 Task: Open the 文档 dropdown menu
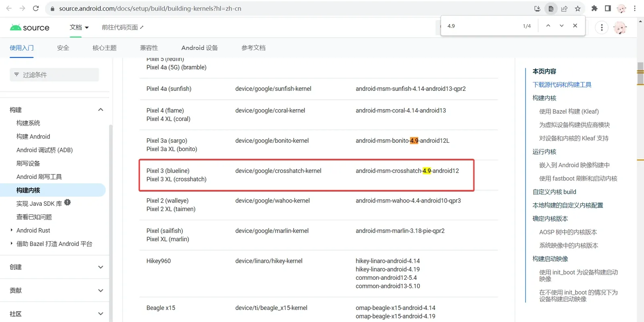pyautogui.click(x=79, y=27)
